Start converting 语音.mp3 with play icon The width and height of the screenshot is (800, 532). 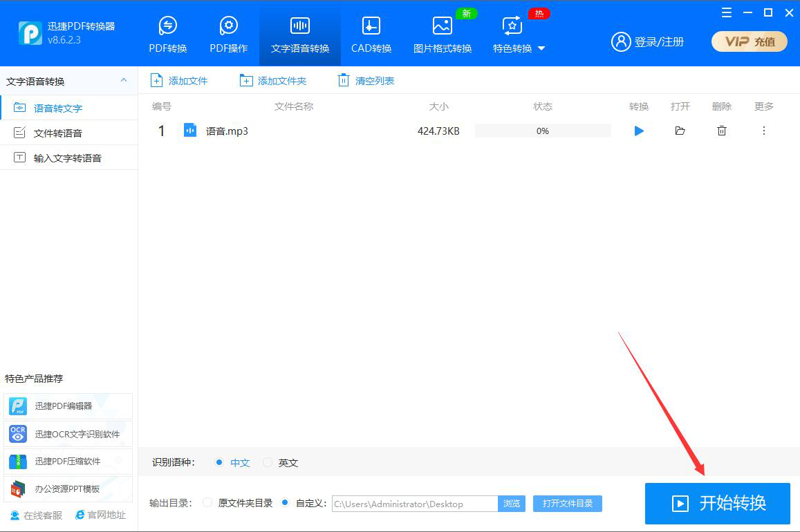tap(638, 131)
